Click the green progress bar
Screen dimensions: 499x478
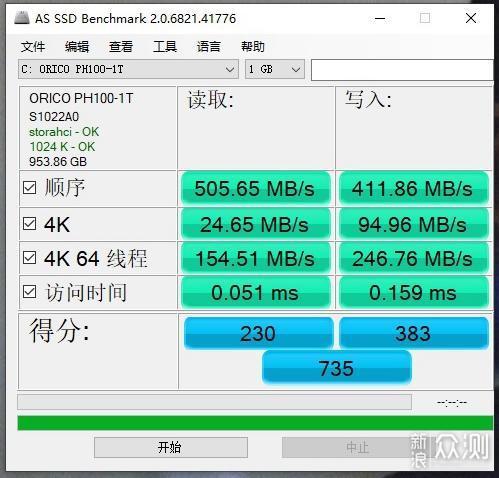(255, 423)
